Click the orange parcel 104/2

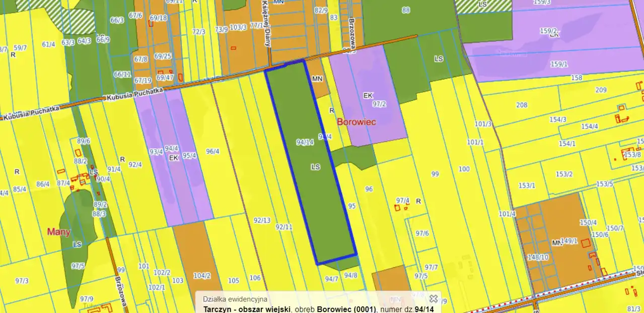(x=202, y=276)
